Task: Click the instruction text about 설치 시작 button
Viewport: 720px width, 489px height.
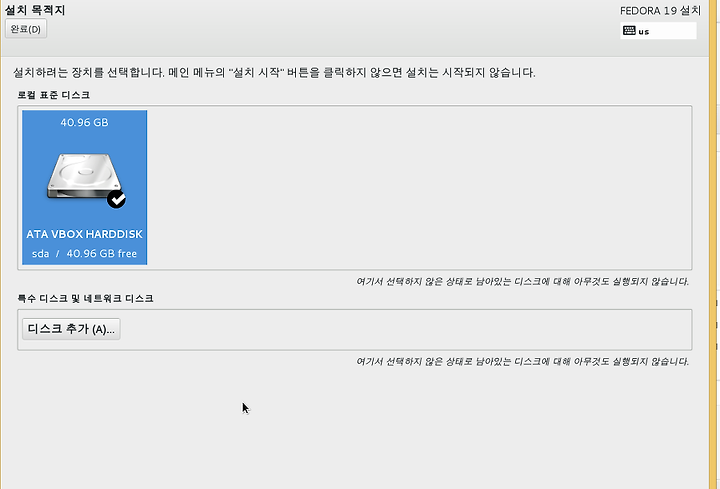Action: [x=274, y=73]
